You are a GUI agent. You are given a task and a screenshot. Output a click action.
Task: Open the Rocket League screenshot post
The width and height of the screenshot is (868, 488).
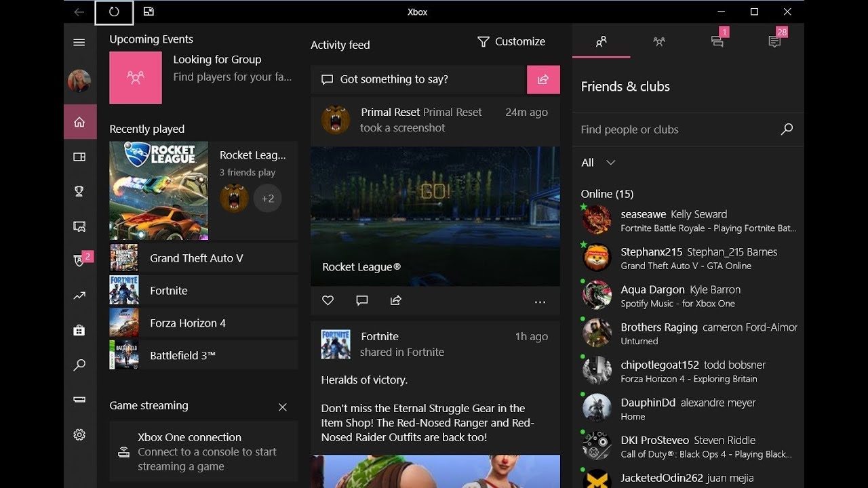(435, 216)
